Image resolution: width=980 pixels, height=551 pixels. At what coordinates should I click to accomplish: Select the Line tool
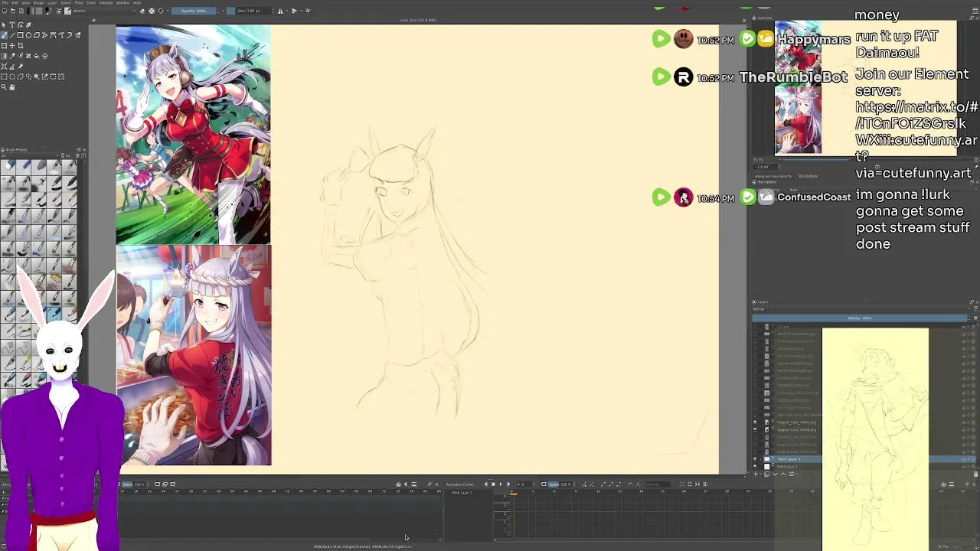(11, 35)
